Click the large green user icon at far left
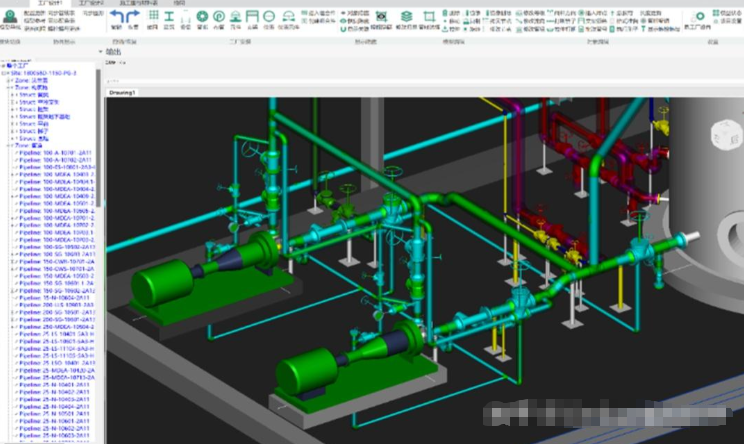 [x=9, y=17]
